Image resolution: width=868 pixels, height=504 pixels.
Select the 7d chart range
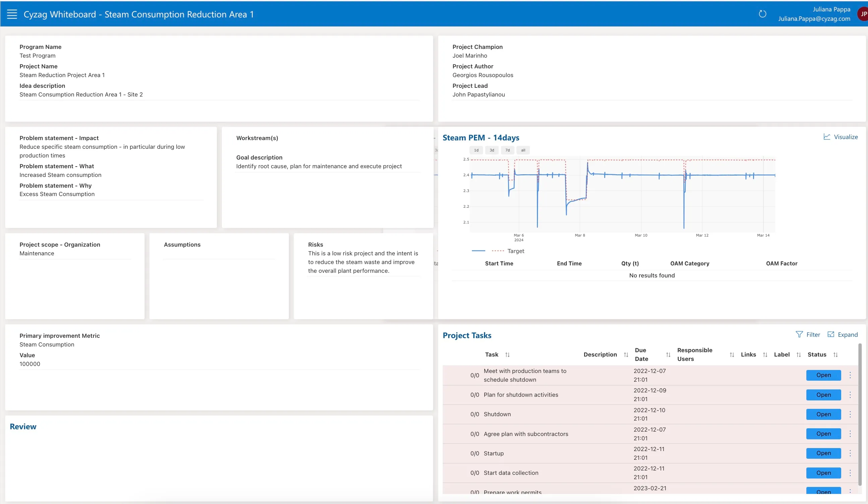(x=507, y=150)
